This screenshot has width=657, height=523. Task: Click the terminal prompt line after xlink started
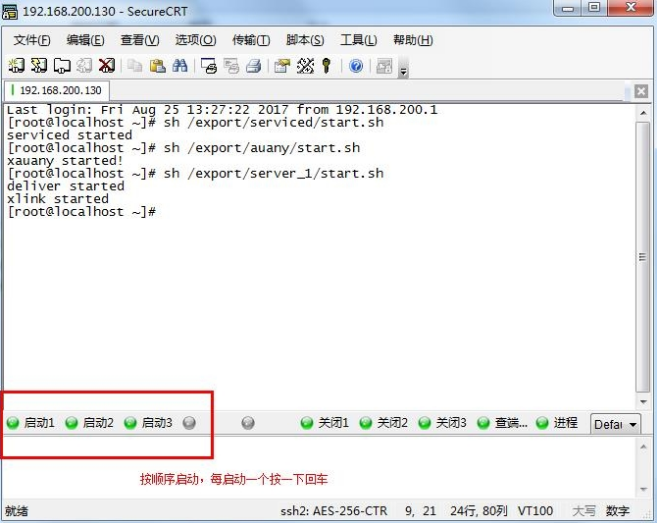pyautogui.click(x=82, y=212)
